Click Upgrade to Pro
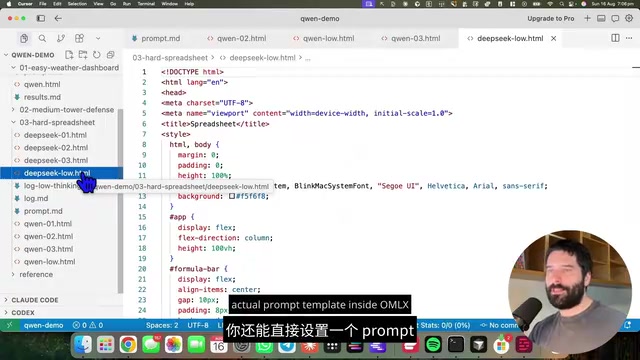This screenshot has height=360, width=640. [x=551, y=18]
